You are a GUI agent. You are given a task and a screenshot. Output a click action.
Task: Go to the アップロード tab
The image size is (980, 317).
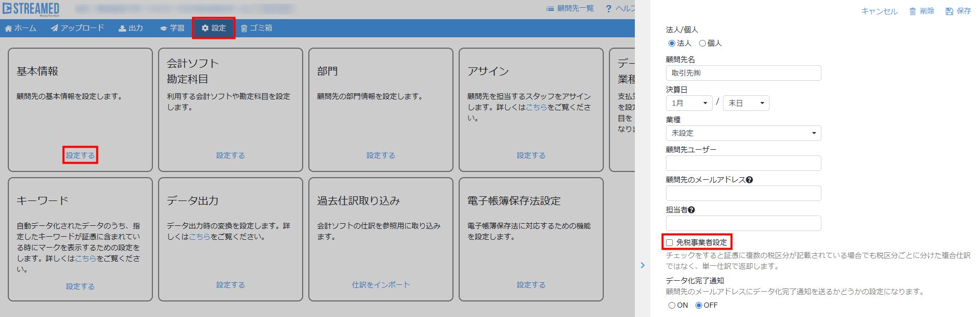78,28
